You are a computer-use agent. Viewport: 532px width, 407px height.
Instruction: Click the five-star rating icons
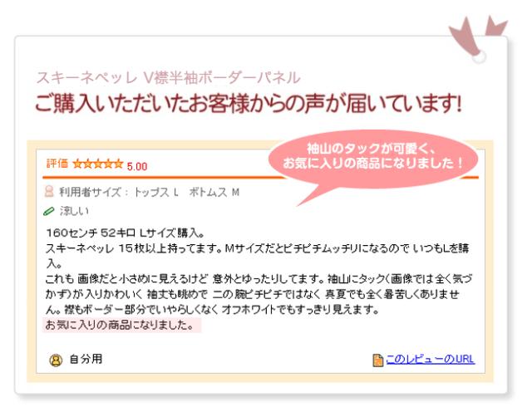coord(98,164)
